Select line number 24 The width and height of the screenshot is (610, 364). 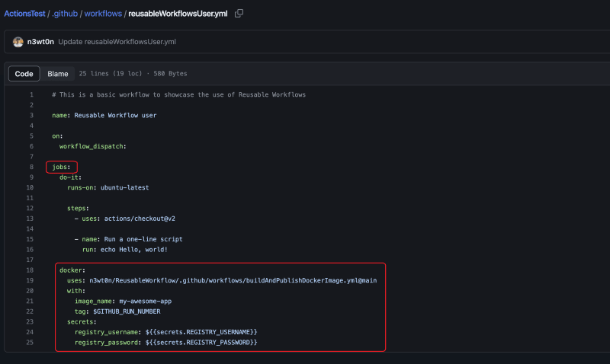click(x=30, y=332)
